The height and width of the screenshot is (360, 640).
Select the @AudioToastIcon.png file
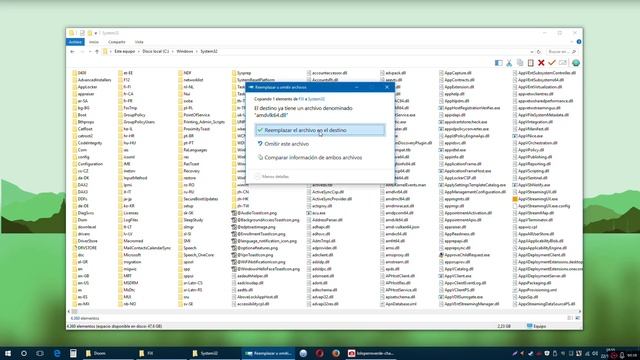click(x=254, y=213)
